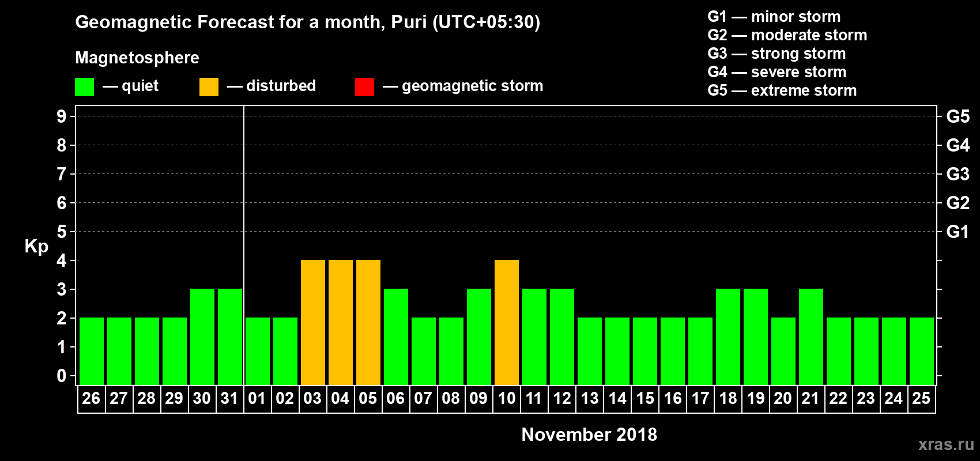Click the 'quiet' legend label

pos(140,86)
